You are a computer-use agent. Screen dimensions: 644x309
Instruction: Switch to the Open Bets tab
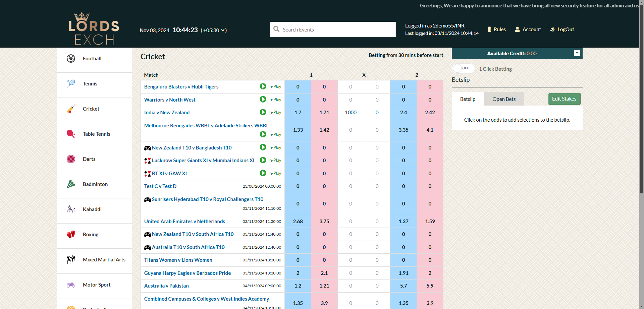pos(504,99)
